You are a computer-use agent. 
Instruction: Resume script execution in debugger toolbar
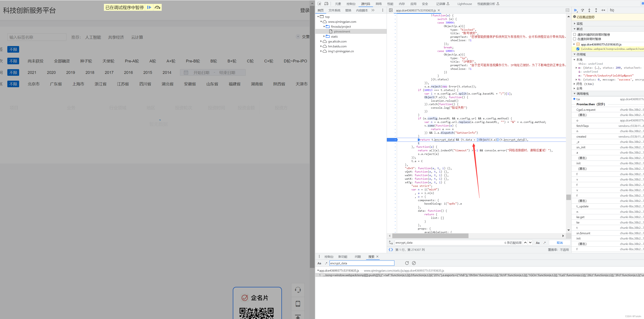click(575, 10)
